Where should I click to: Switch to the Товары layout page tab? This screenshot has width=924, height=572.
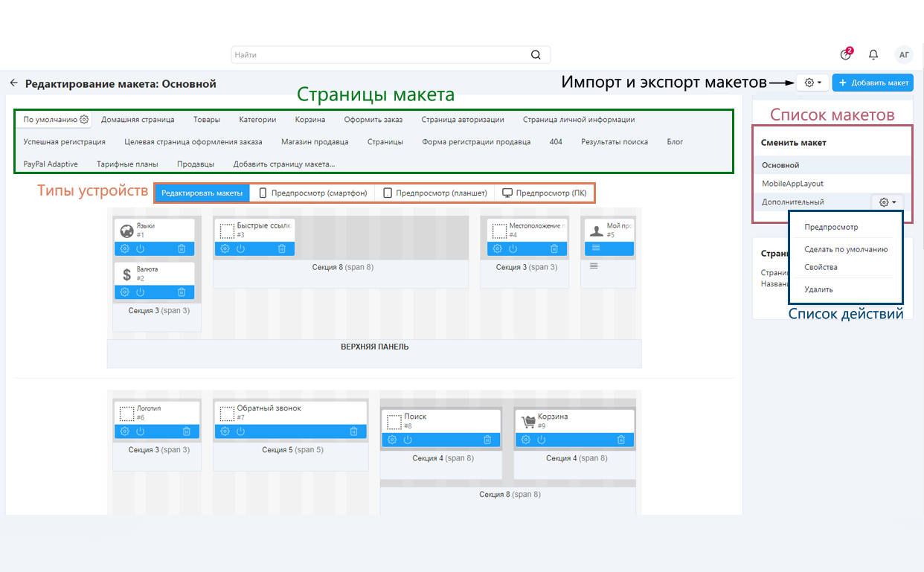[206, 119]
